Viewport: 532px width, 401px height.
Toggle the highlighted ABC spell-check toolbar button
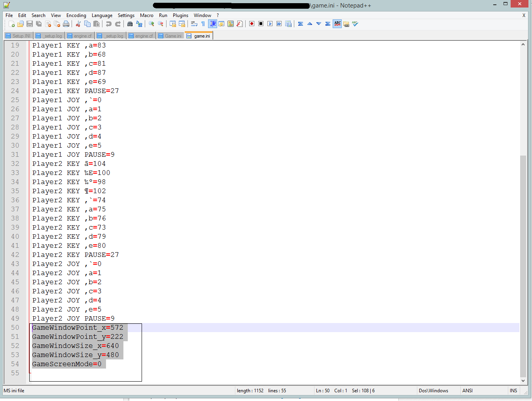(x=337, y=24)
